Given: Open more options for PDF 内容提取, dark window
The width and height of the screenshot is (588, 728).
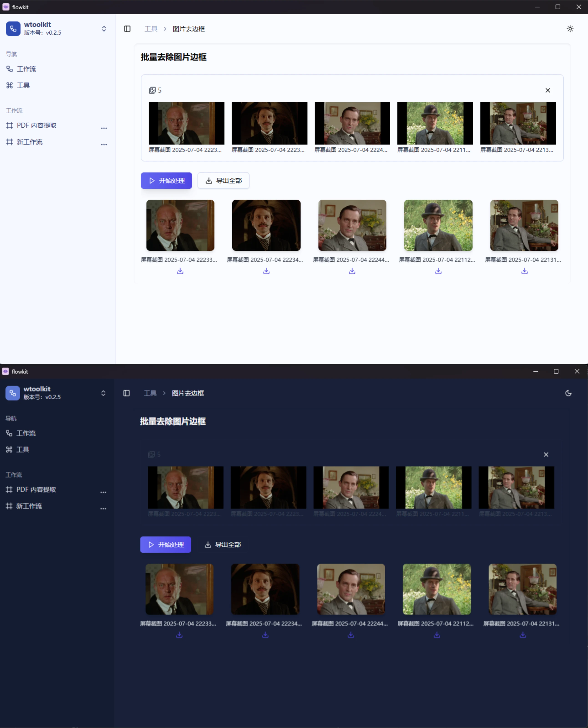Looking at the screenshot, I should pos(103,492).
